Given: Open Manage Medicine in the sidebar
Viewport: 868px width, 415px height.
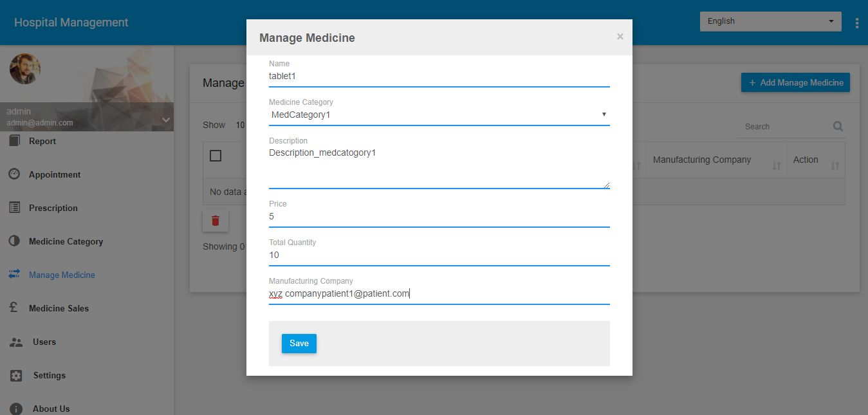Looking at the screenshot, I should (x=62, y=275).
